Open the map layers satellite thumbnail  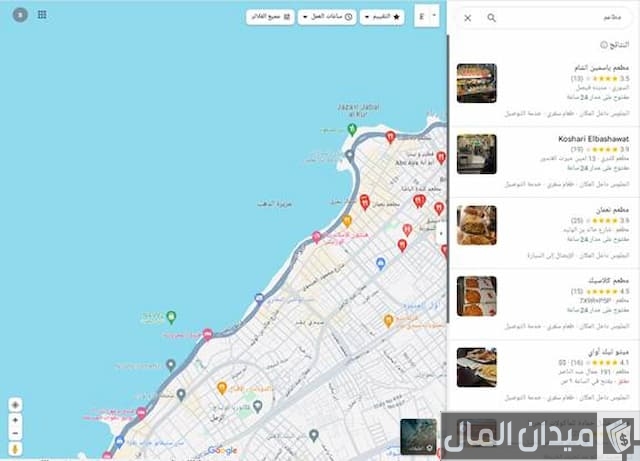tap(418, 437)
